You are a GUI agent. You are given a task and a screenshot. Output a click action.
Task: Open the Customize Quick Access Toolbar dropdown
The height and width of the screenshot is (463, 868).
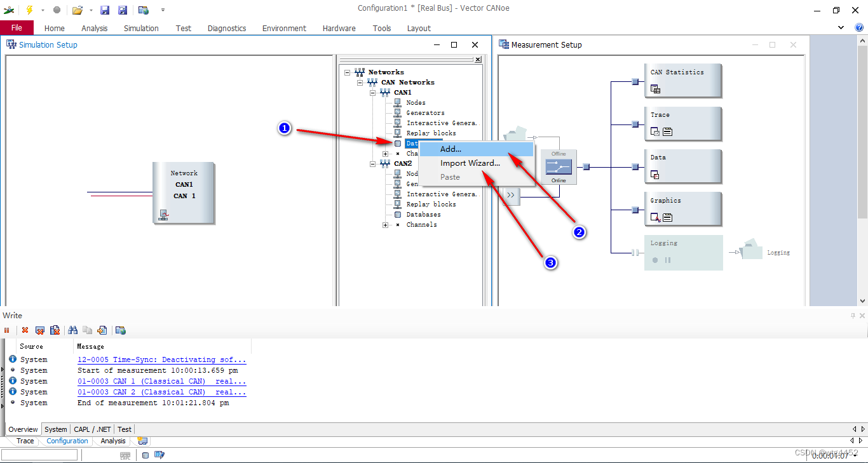tap(163, 10)
